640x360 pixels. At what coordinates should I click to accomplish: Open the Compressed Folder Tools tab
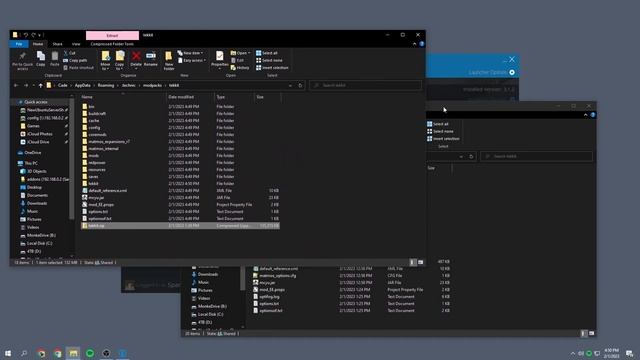tap(112, 44)
